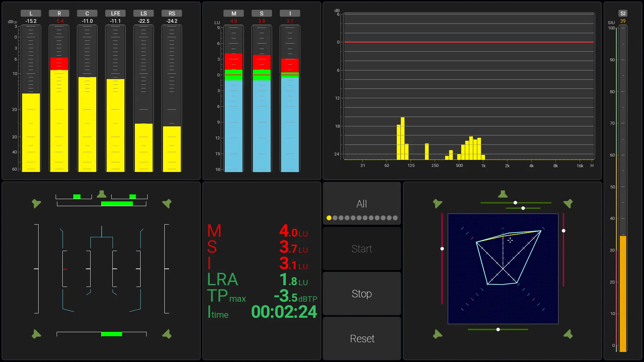644x362 pixels.
Task: Select the first yellow dot under All
Action: (329, 218)
